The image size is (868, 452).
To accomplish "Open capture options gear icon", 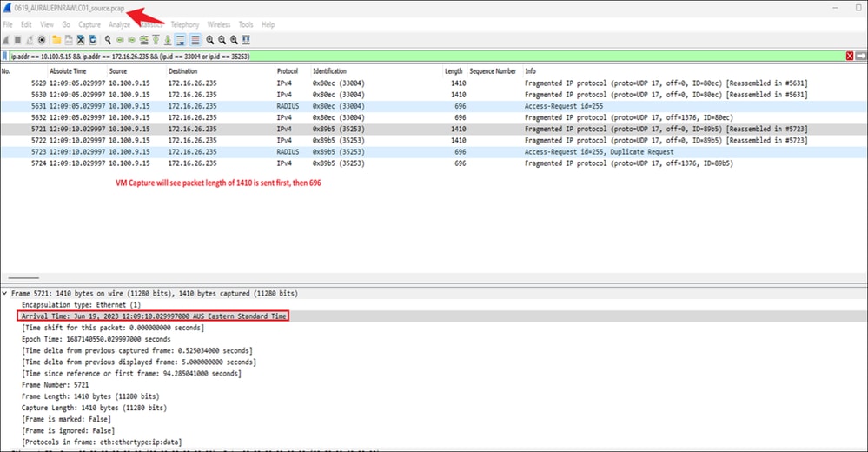I will click(42, 40).
